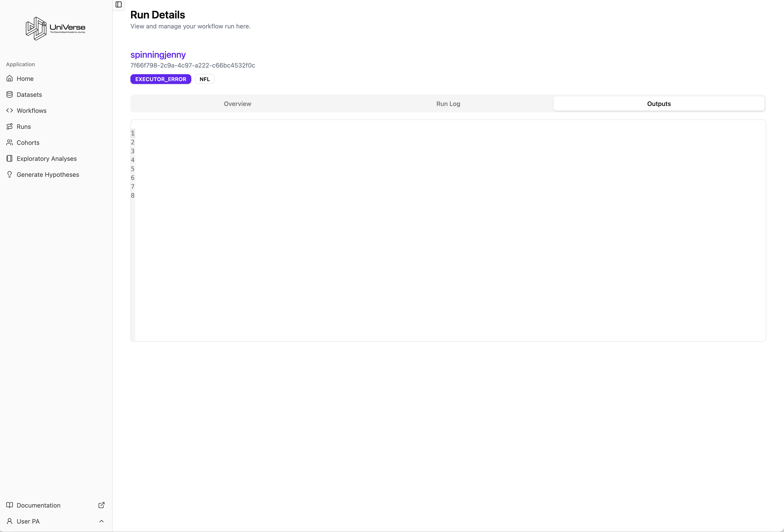
Task: Click the Datasets database icon
Action: pyautogui.click(x=10, y=94)
